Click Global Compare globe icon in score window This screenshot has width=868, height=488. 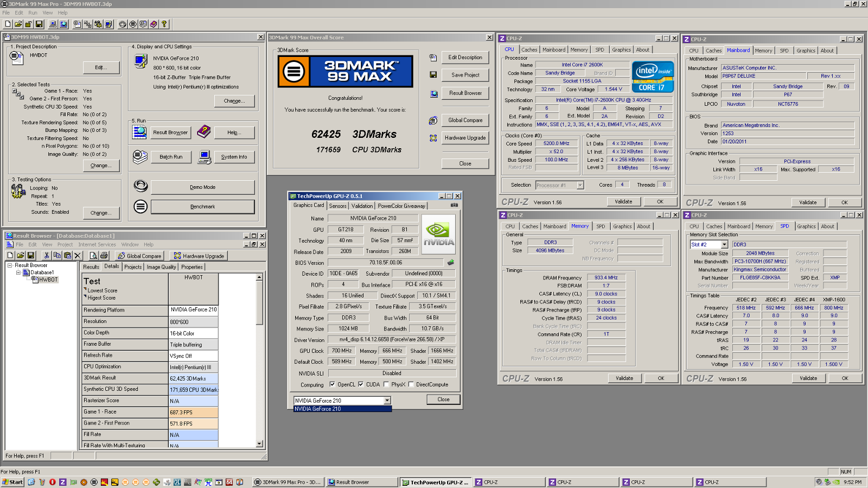pyautogui.click(x=433, y=121)
